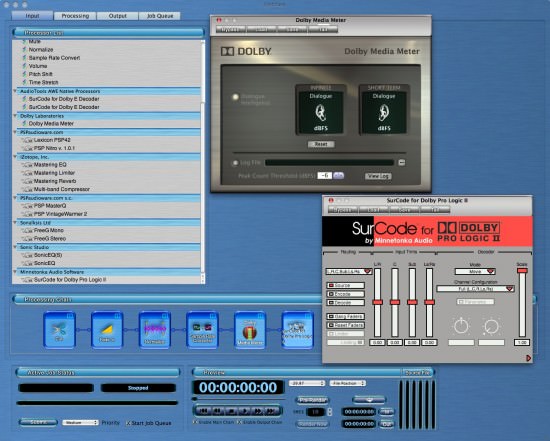The image size is (550, 441).
Task: Open the Priority dropdown set to Medium
Action: pos(80,423)
